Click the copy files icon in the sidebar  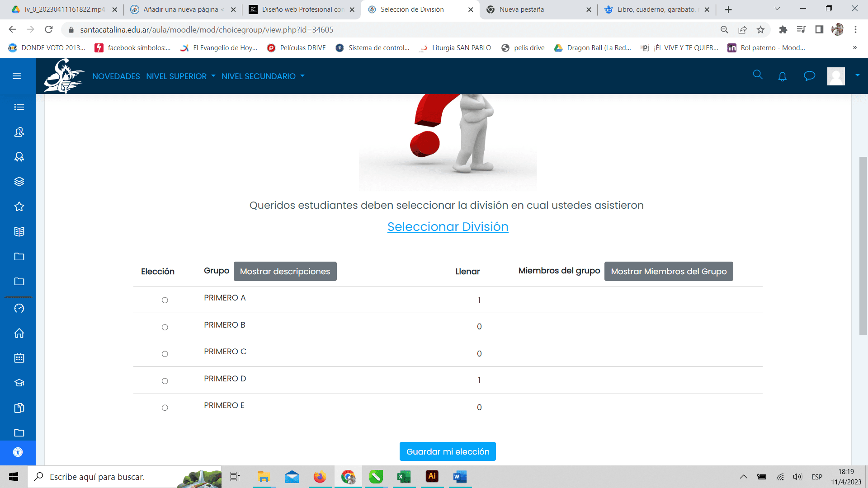(x=19, y=408)
